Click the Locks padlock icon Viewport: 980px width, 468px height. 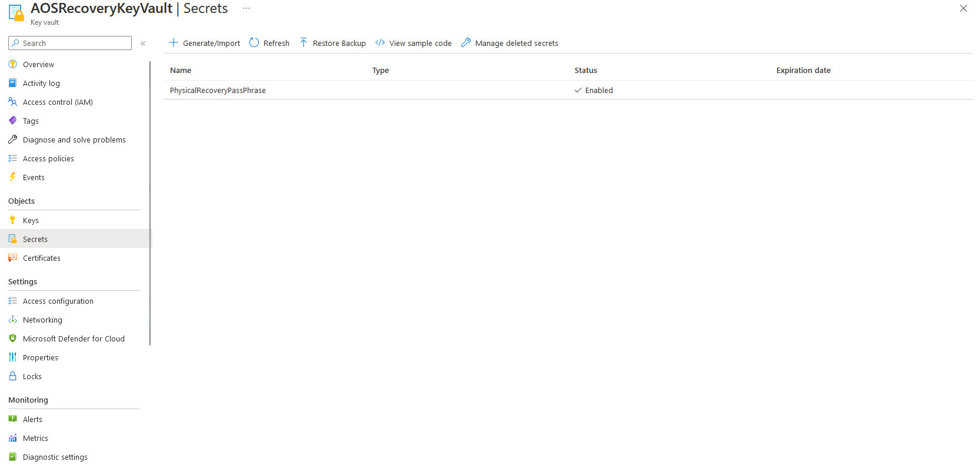[12, 376]
